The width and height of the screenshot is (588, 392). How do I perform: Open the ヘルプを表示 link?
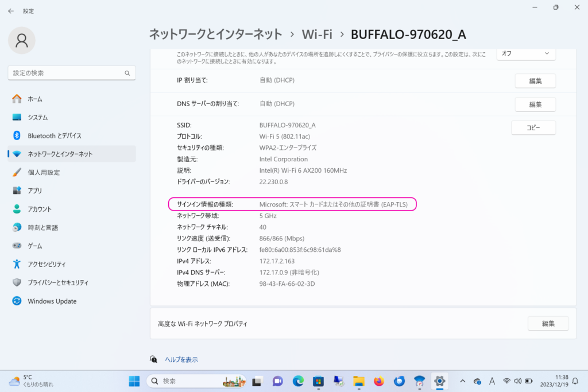click(181, 360)
